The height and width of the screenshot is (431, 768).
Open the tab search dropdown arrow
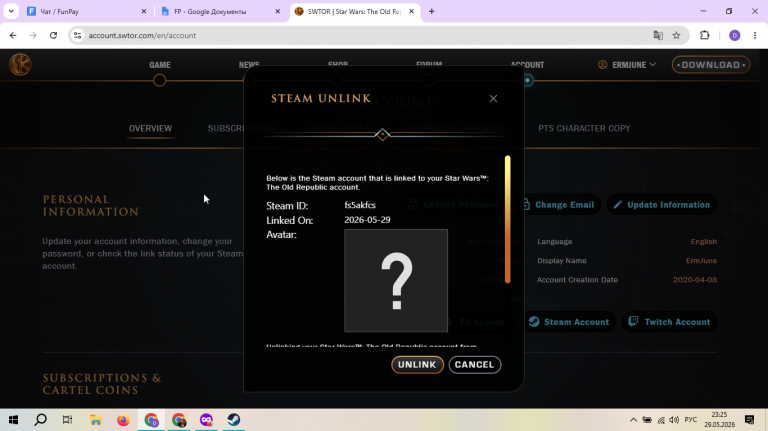click(x=11, y=11)
